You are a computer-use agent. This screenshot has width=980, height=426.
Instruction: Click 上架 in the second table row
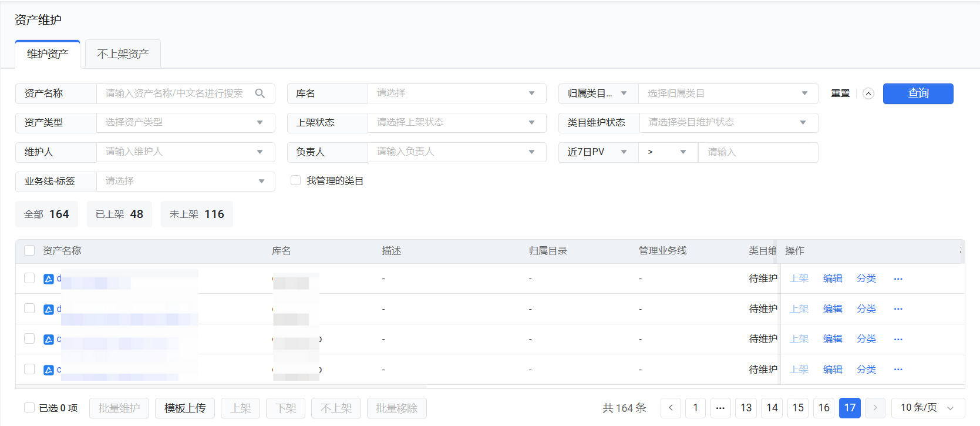[x=799, y=309]
